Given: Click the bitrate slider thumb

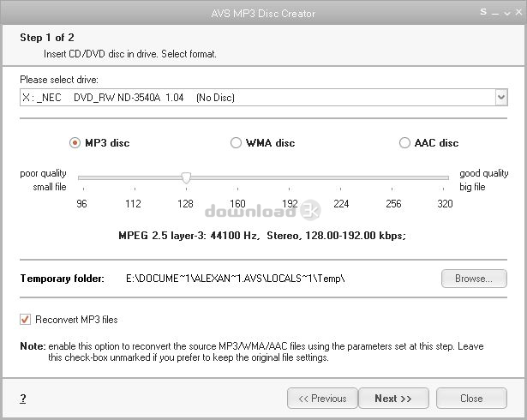Looking at the screenshot, I should coord(186,177).
